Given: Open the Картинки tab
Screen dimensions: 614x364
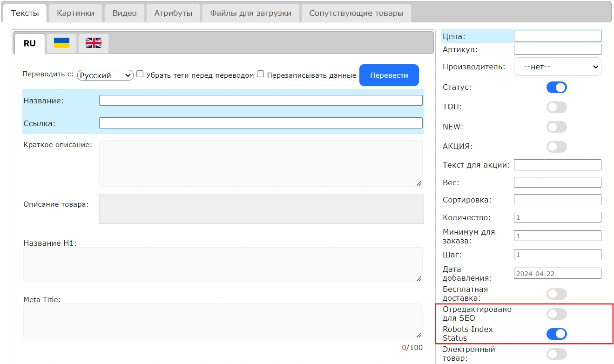Looking at the screenshot, I should pos(75,13).
